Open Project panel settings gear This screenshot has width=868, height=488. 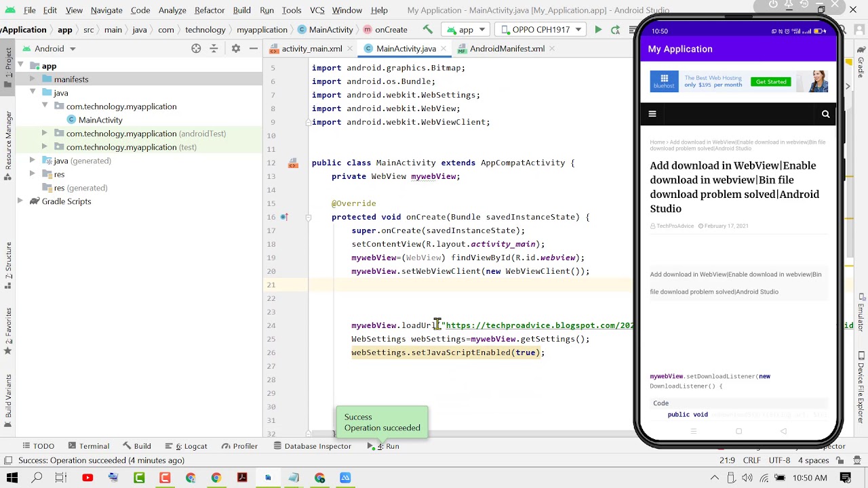pyautogui.click(x=236, y=49)
